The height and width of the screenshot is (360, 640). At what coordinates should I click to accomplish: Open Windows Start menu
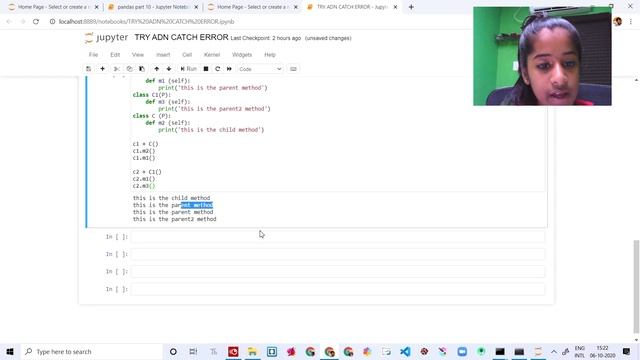[10, 351]
